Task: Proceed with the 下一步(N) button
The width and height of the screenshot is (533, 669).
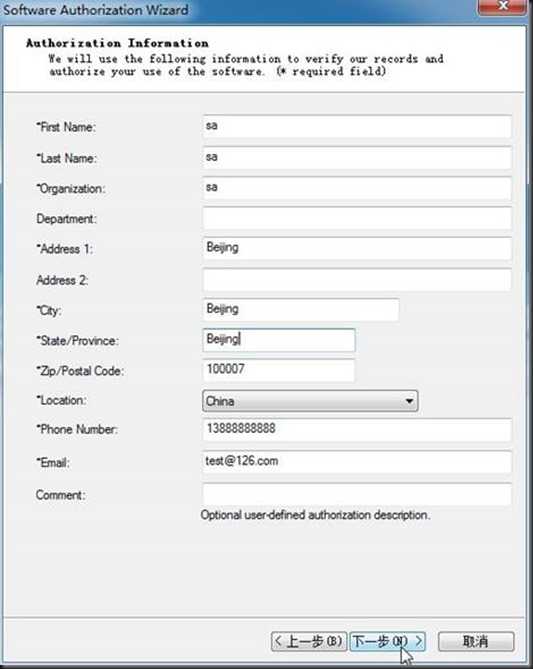Action: point(387,641)
